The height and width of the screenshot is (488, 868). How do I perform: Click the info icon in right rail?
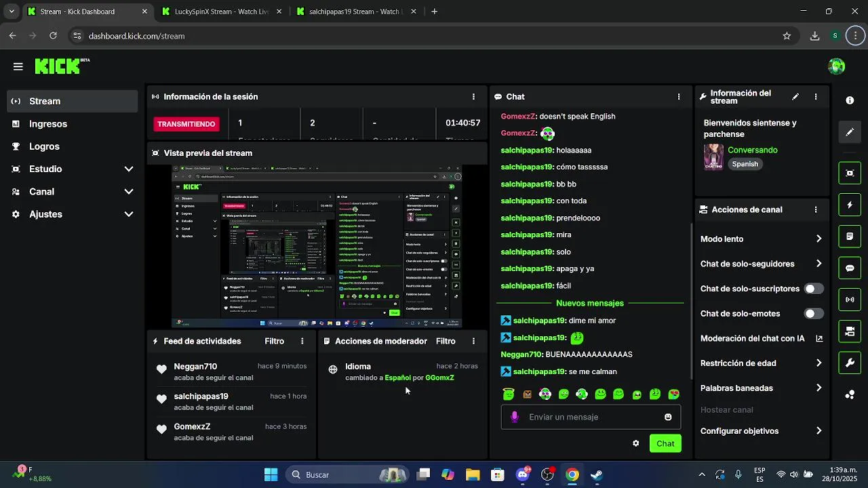tap(850, 100)
